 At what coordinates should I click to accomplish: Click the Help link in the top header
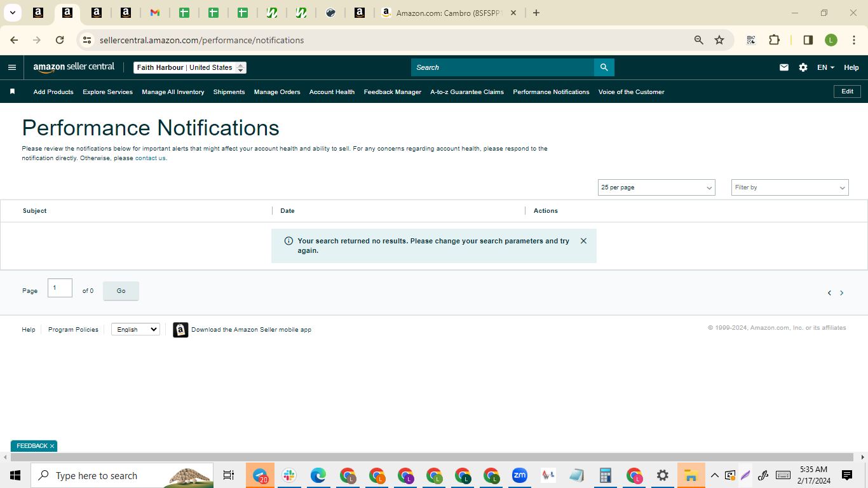[x=851, y=67]
